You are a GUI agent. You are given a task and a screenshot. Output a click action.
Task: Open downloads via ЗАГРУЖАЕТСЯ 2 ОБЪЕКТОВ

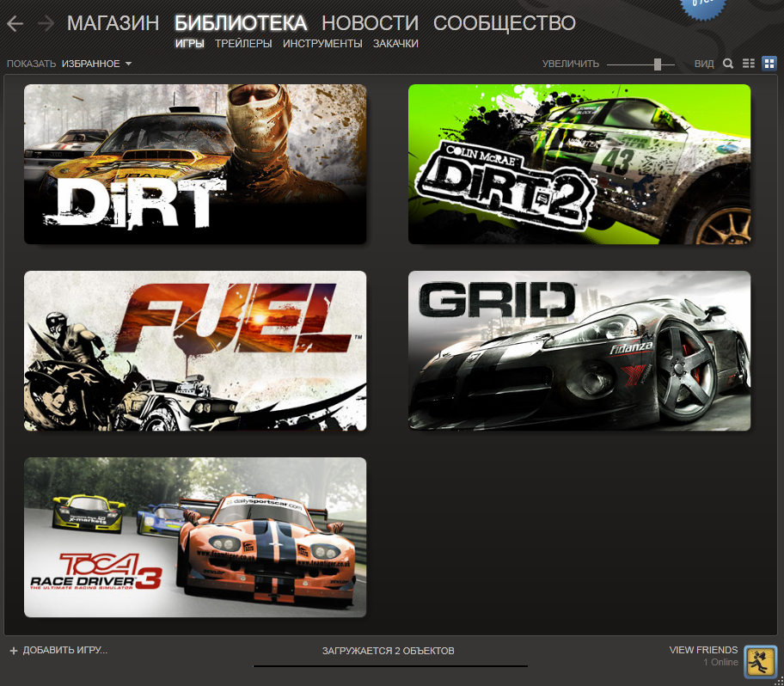[388, 651]
